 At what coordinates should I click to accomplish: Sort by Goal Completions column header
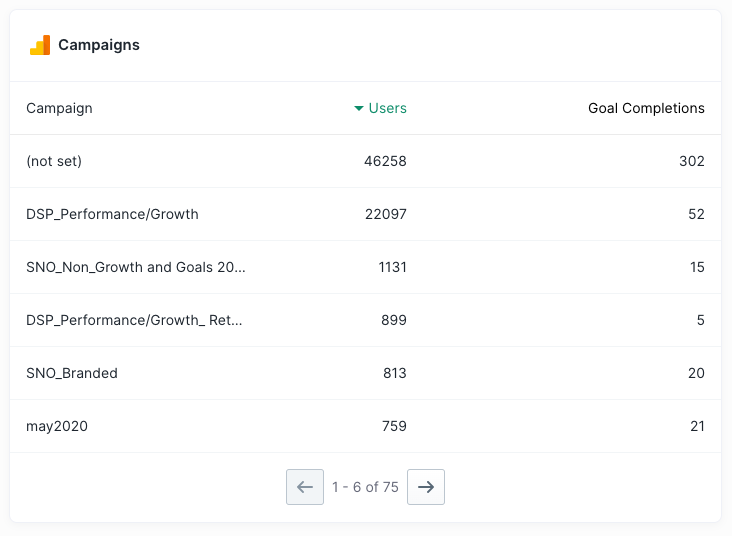(646, 108)
